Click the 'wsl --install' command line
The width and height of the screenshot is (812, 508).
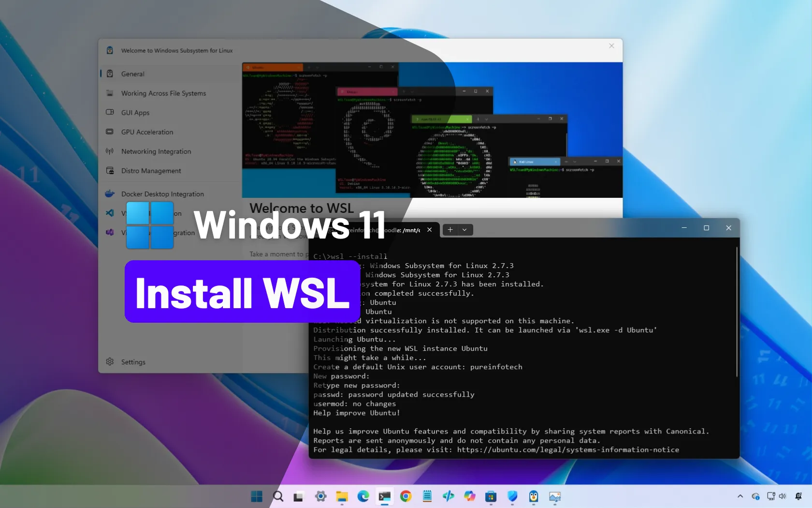click(x=350, y=256)
